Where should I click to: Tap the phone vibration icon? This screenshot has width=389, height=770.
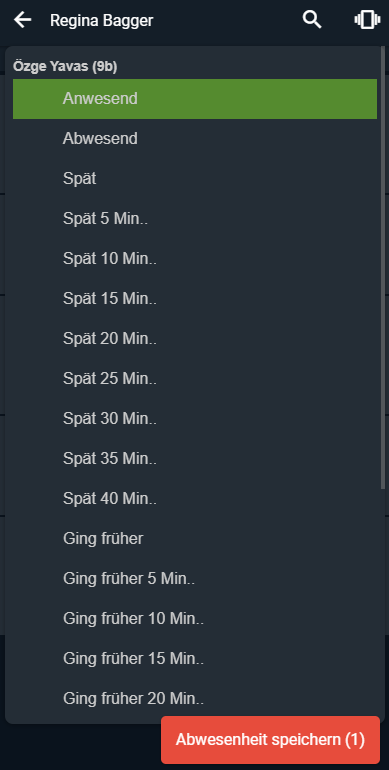(x=367, y=20)
